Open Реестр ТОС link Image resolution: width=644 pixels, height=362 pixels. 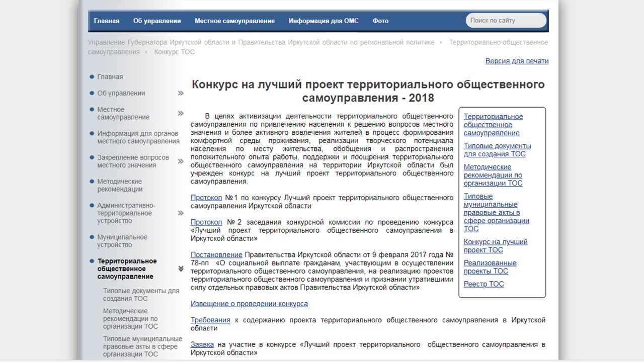[x=484, y=284]
